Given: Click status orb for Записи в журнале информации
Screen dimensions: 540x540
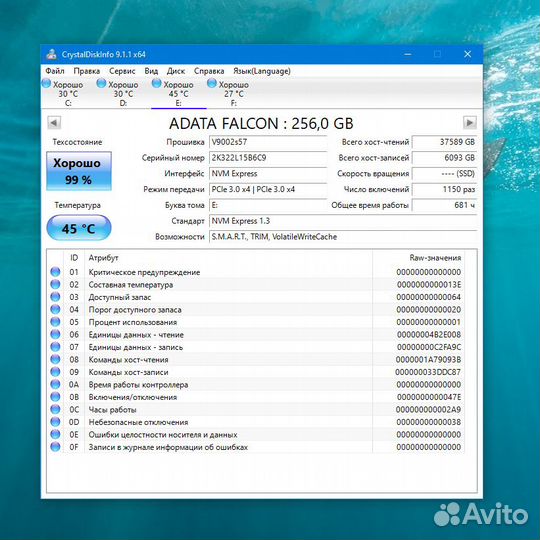Looking at the screenshot, I should tap(55, 447).
